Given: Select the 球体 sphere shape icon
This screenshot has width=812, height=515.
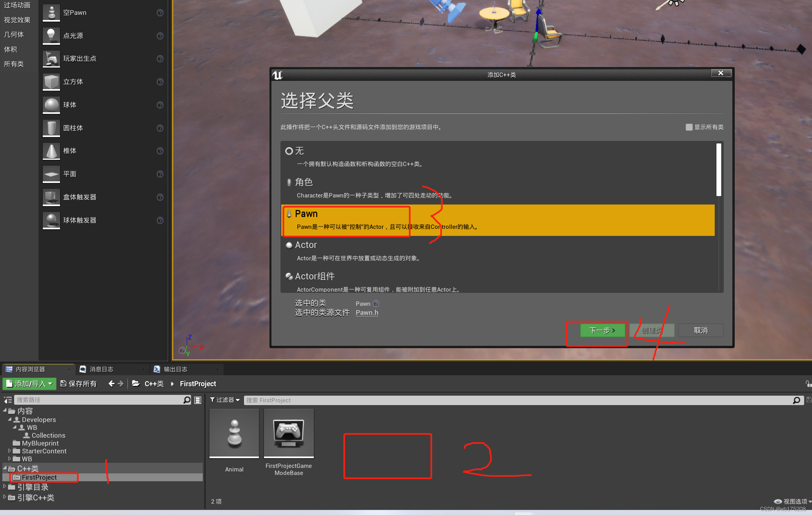Looking at the screenshot, I should click(51, 105).
